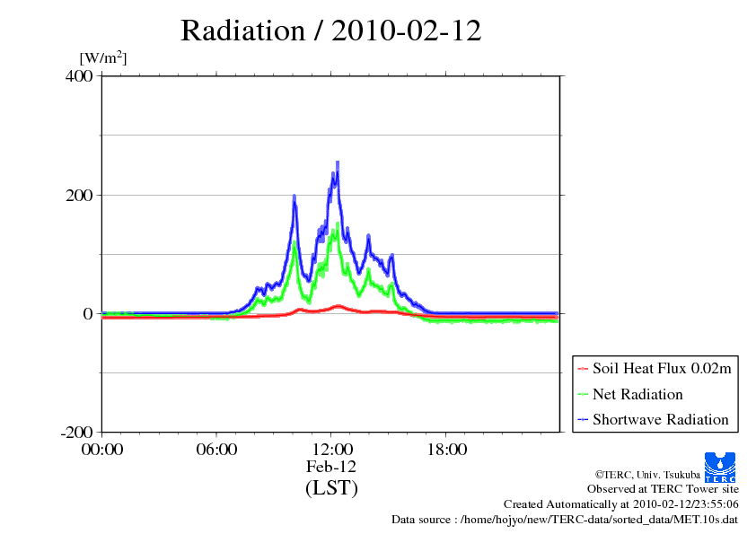Click the "Shortwave Radiation" legend text
Viewport: 756px width, 534px height.
coord(661,419)
